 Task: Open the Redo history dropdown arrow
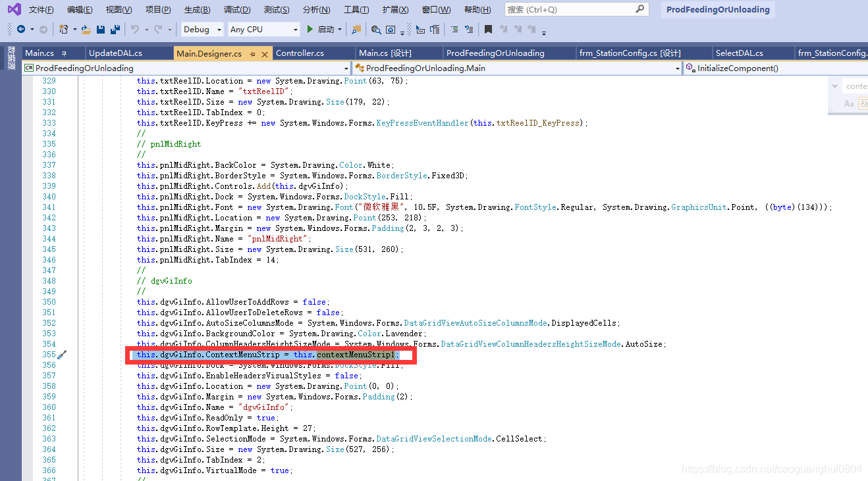pos(170,30)
